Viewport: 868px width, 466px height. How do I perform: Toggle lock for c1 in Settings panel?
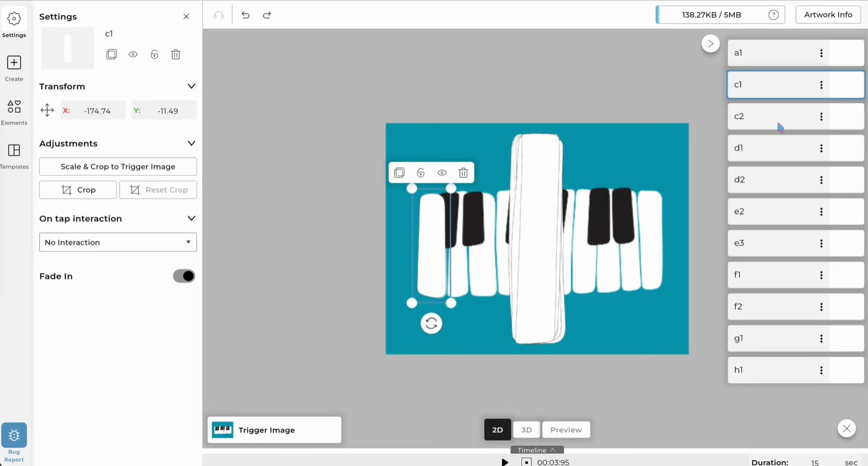[x=154, y=54]
